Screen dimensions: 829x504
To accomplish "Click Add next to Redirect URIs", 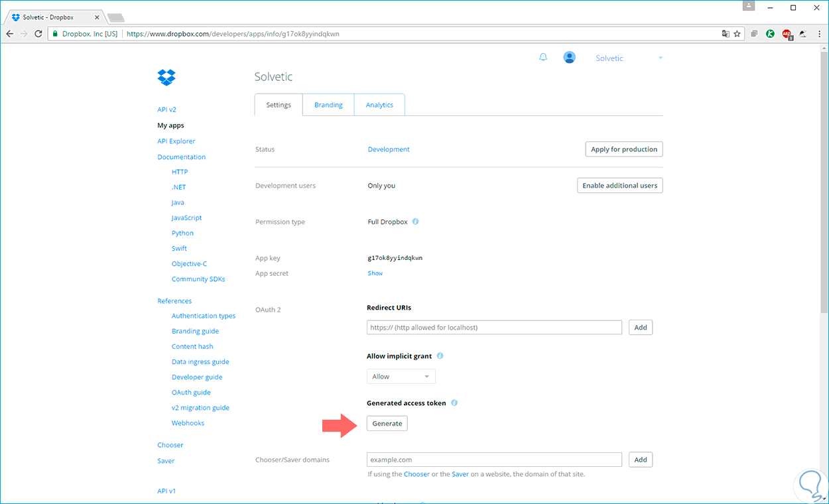I will [x=641, y=327].
